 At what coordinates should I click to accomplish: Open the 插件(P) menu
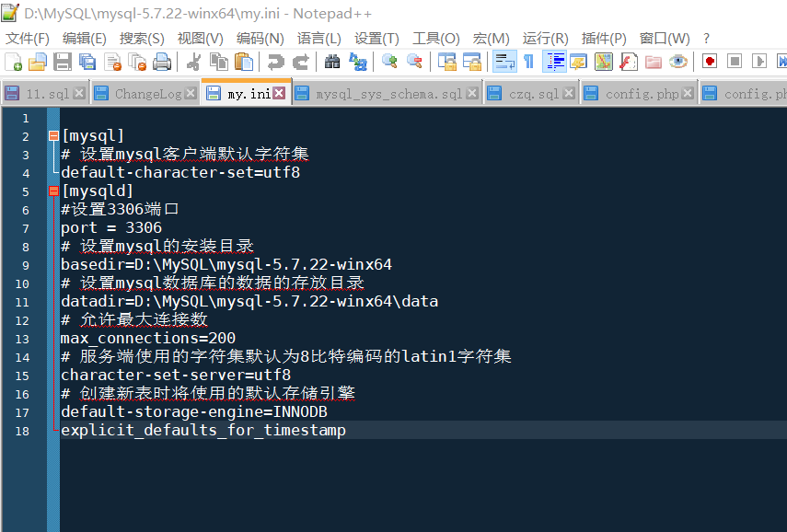pyautogui.click(x=604, y=38)
